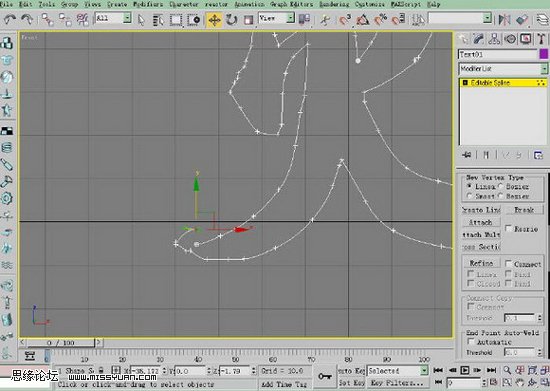Viewport: 550px width, 391px height.
Task: Switch to the Display command panel
Action: (x=525, y=39)
